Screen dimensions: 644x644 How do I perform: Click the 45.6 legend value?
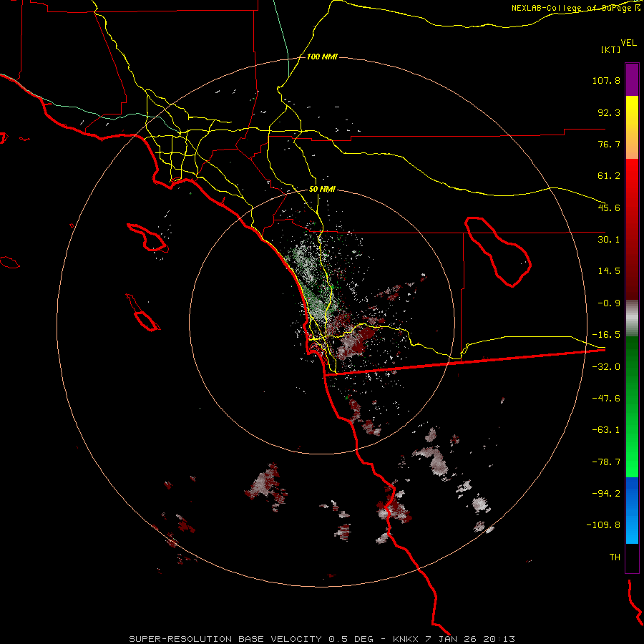pyautogui.click(x=609, y=208)
